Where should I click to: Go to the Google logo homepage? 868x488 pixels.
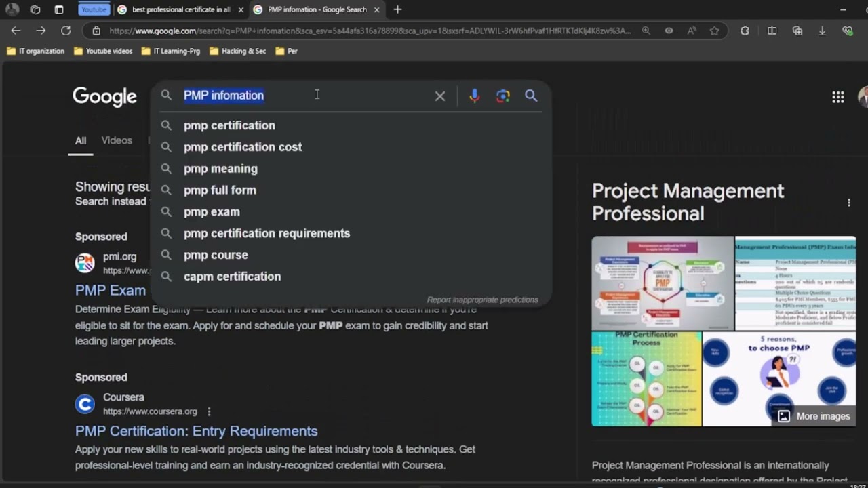point(105,96)
